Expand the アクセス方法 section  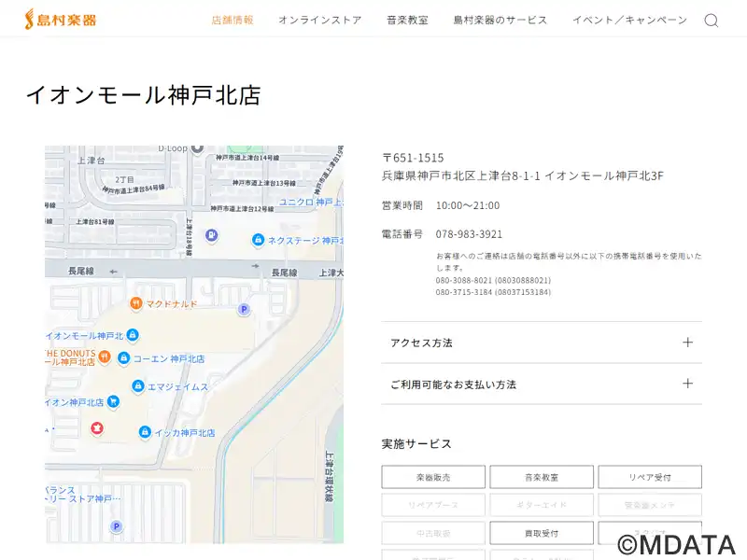[x=542, y=343]
